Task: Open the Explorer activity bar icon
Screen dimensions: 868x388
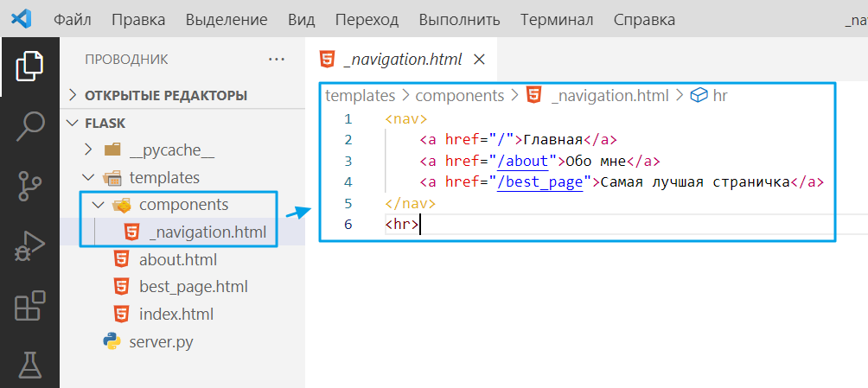Action: [29, 67]
